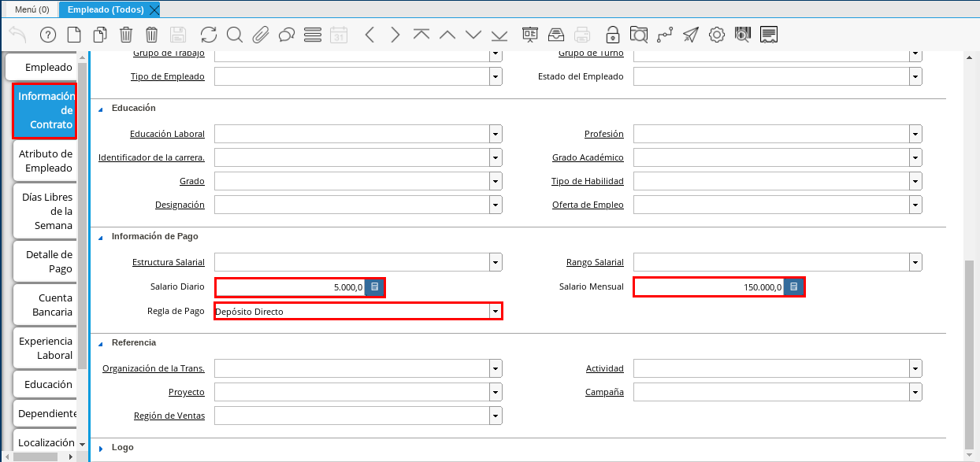The height and width of the screenshot is (462, 980).
Task: Click the first Delete trash icon
Action: (x=126, y=35)
